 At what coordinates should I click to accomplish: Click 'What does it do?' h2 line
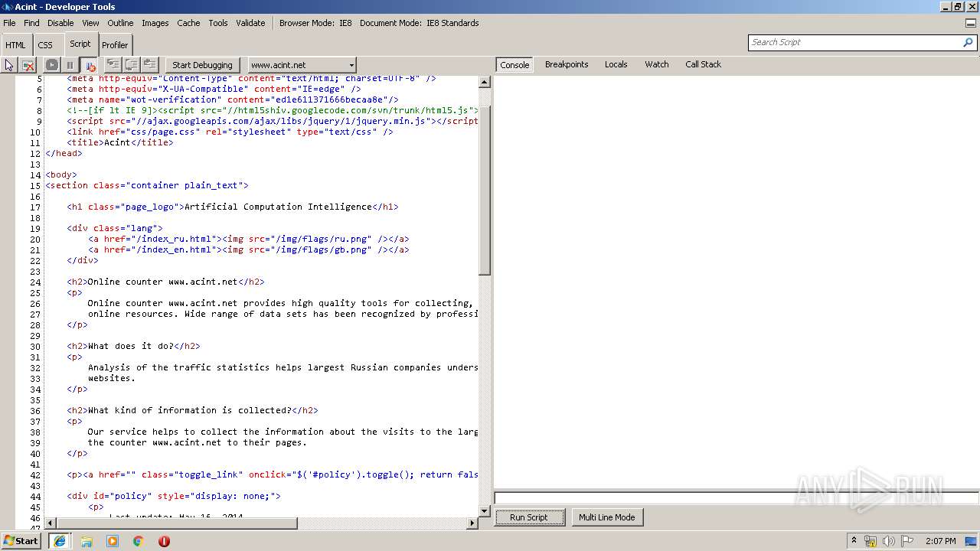[x=133, y=346]
